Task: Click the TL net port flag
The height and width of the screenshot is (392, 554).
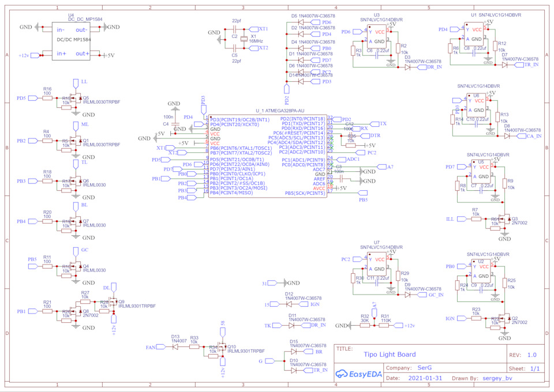Action: [x=76, y=164]
